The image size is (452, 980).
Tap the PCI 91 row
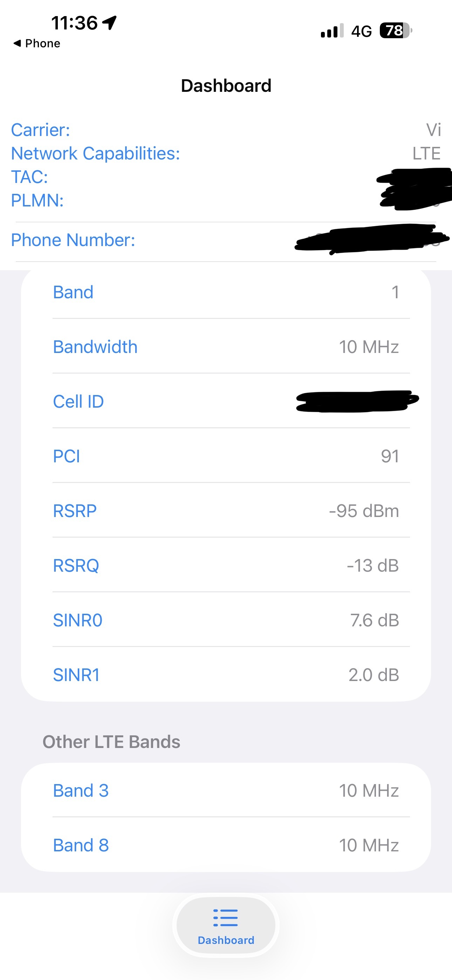coord(226,456)
